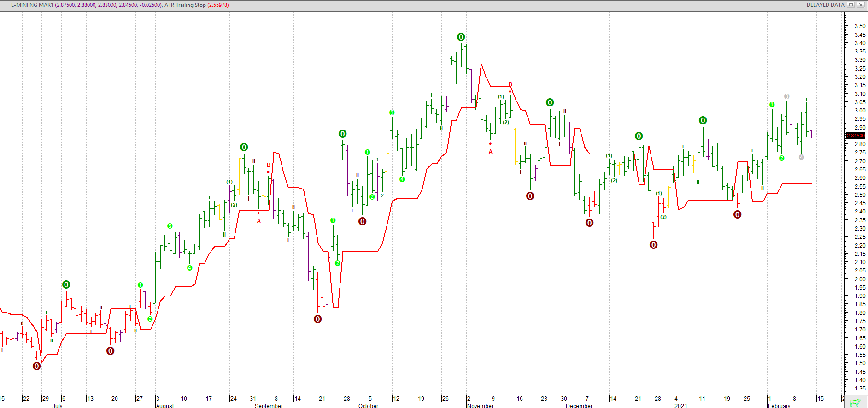Click green 0 marker at early July peak
The width and height of the screenshot is (868, 408).
coord(66,284)
